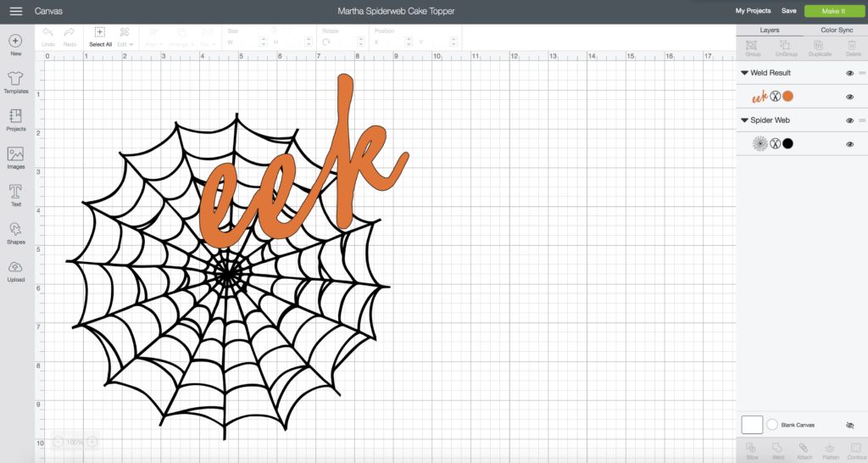Click the Save button
This screenshot has height=463, width=868.
(x=789, y=11)
